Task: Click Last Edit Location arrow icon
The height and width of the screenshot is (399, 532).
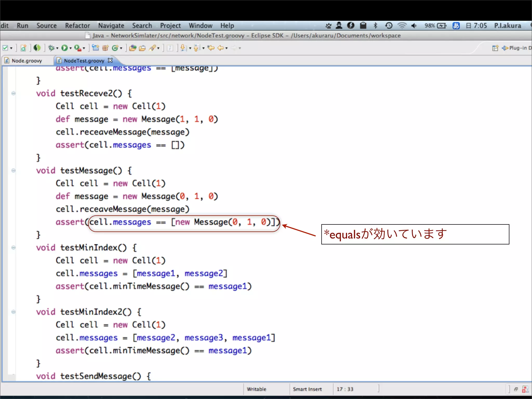Action: click(211, 48)
